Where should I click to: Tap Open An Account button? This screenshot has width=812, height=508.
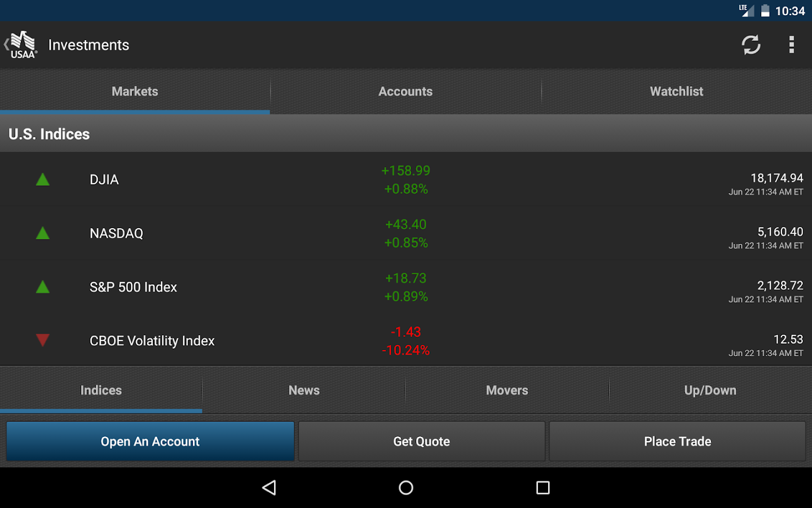[x=150, y=441]
